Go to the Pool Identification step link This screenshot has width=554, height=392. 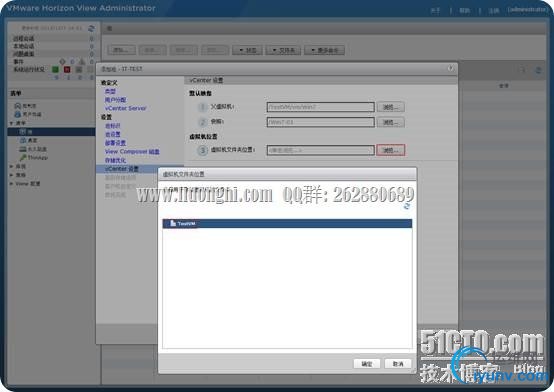pos(113,126)
